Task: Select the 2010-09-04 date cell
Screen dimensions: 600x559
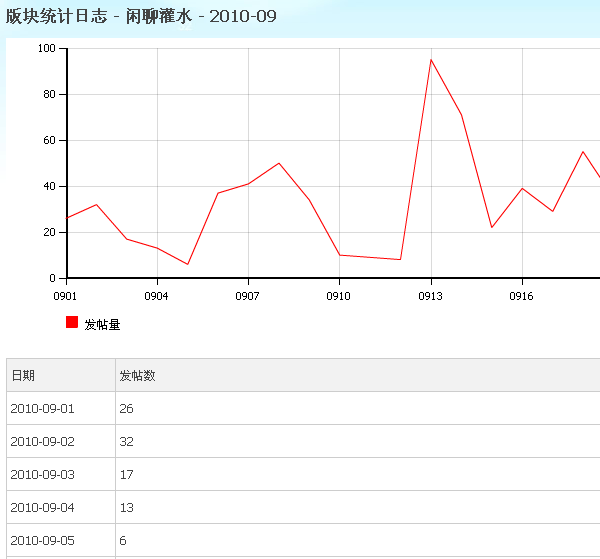Action: 42,507
